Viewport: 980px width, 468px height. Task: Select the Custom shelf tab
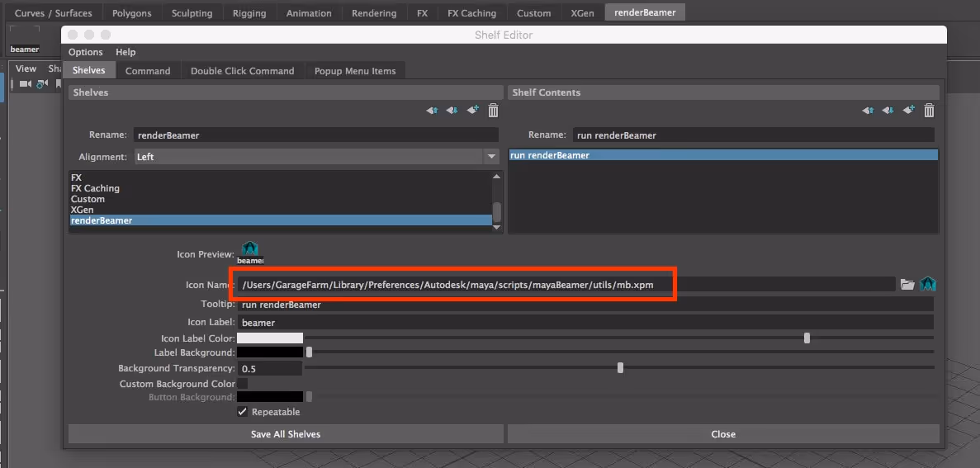point(533,12)
